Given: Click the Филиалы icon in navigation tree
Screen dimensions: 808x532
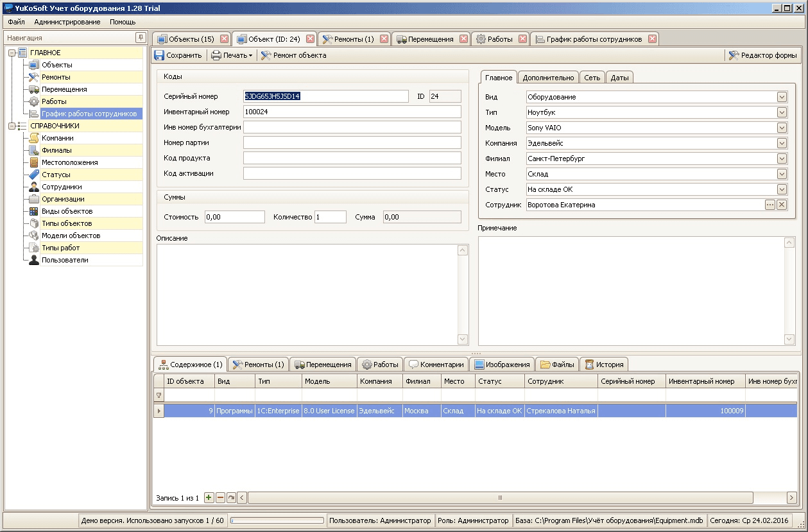Looking at the screenshot, I should [x=34, y=150].
